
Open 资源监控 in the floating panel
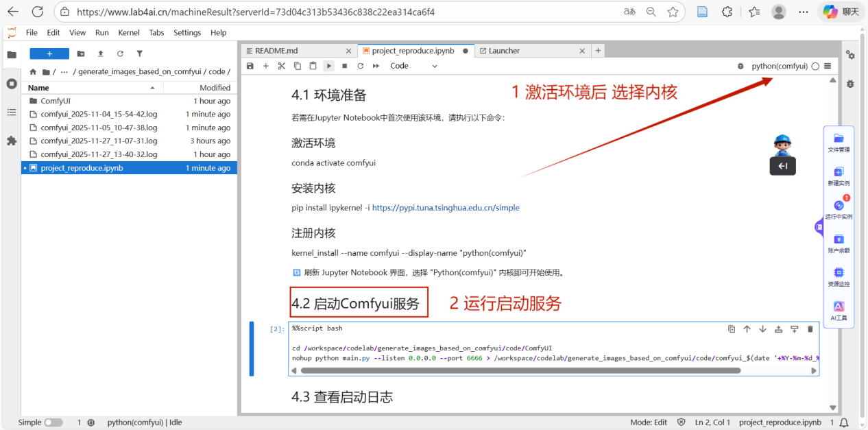[x=839, y=277]
